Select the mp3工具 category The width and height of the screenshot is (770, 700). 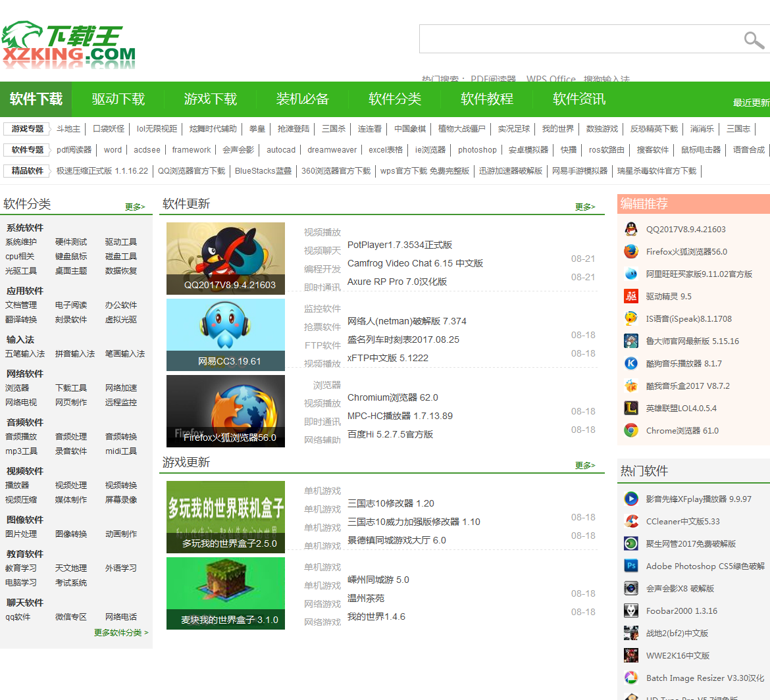(x=21, y=451)
